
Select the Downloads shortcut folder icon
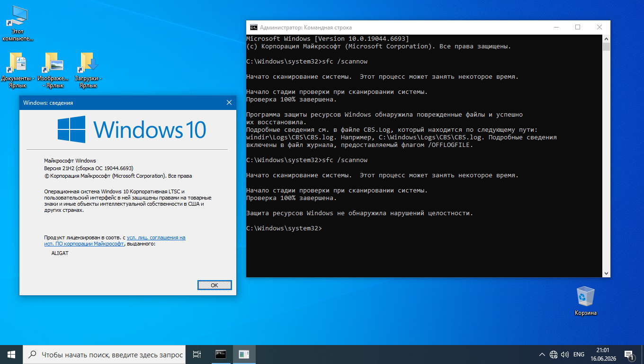(88, 70)
